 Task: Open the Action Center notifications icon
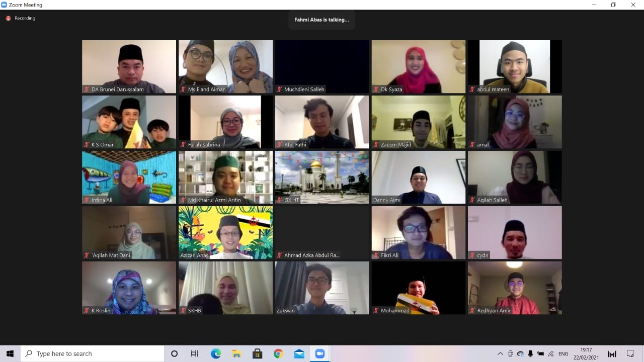coord(630,354)
